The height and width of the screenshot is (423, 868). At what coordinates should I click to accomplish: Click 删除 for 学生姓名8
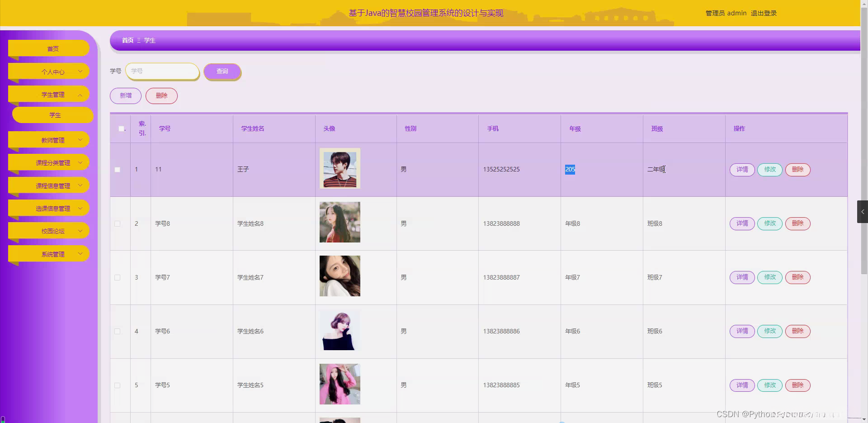coord(798,223)
